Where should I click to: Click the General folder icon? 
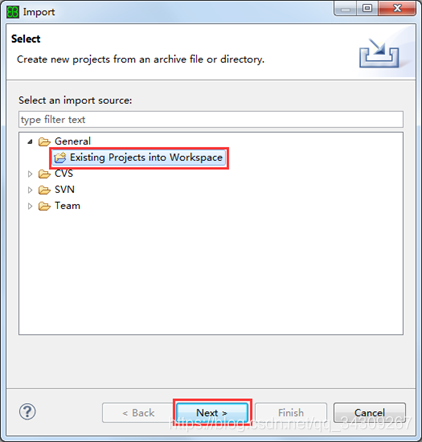tap(44, 142)
